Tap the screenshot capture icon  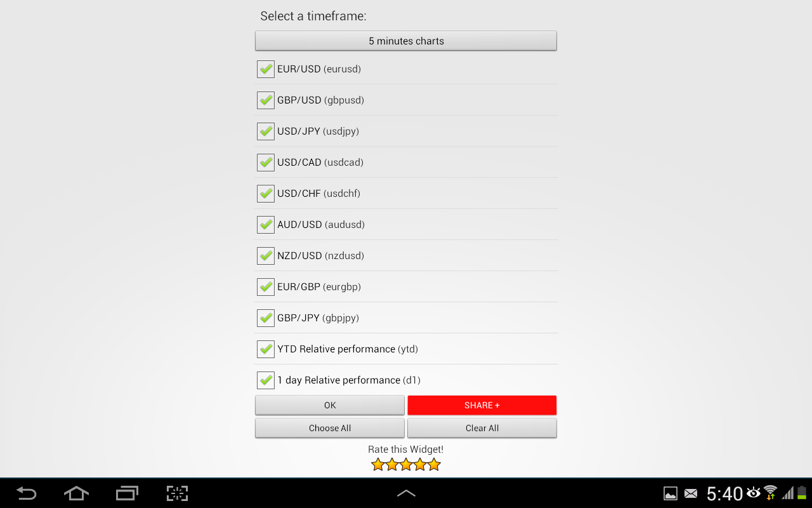[178, 493]
